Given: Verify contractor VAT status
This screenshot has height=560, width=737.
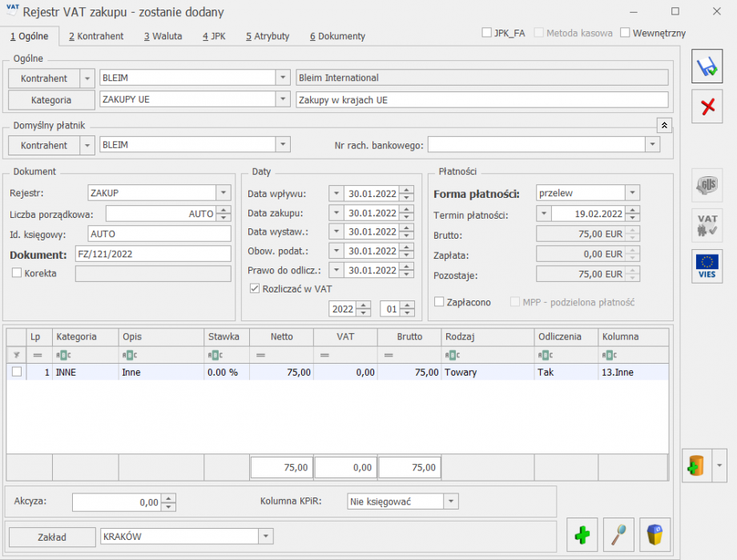Looking at the screenshot, I should 707,226.
